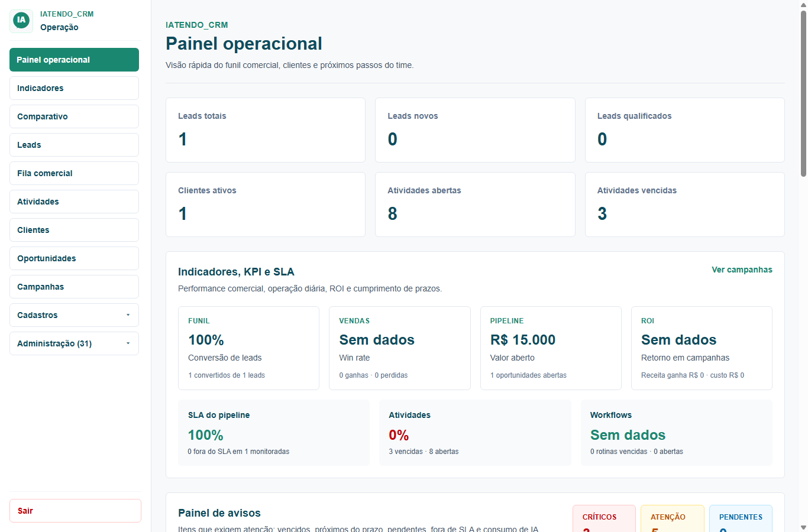The image size is (808, 532).
Task: Open the Clientes page
Action: coord(74,230)
